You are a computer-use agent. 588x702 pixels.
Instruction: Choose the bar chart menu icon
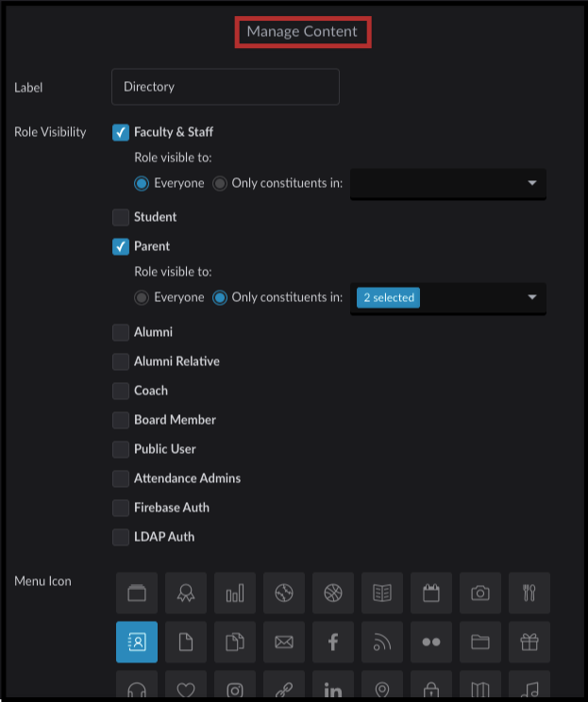coord(235,593)
